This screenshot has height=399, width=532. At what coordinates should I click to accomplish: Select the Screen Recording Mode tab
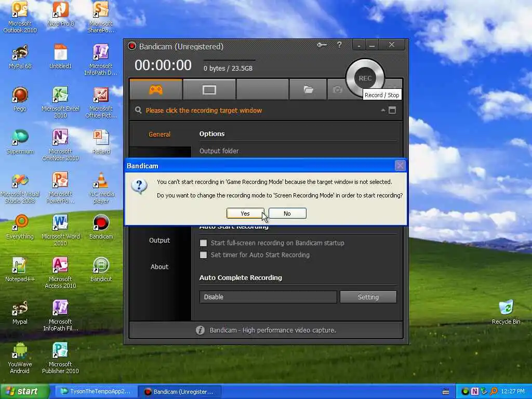tap(209, 89)
